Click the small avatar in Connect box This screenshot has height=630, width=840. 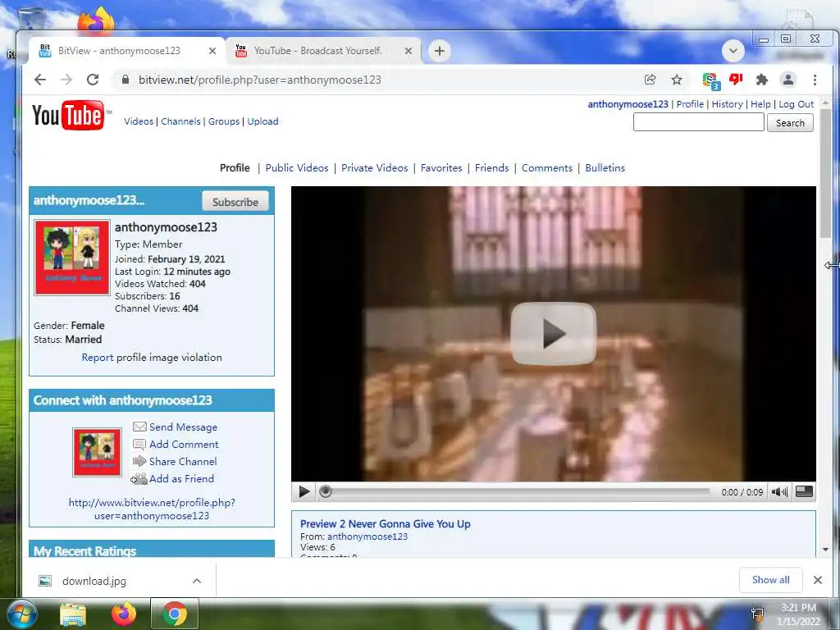tap(97, 452)
